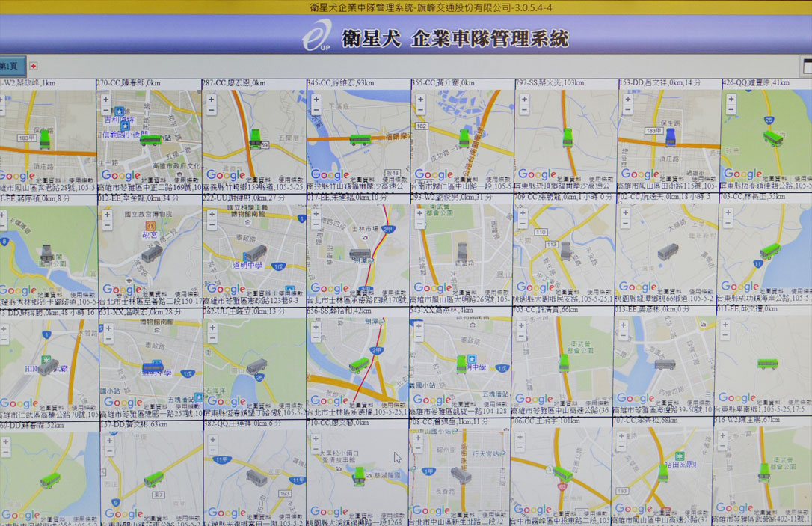Zoom in on the 706-CC map
Image resolution: width=812 pixels, height=526 pixels.
(520, 437)
